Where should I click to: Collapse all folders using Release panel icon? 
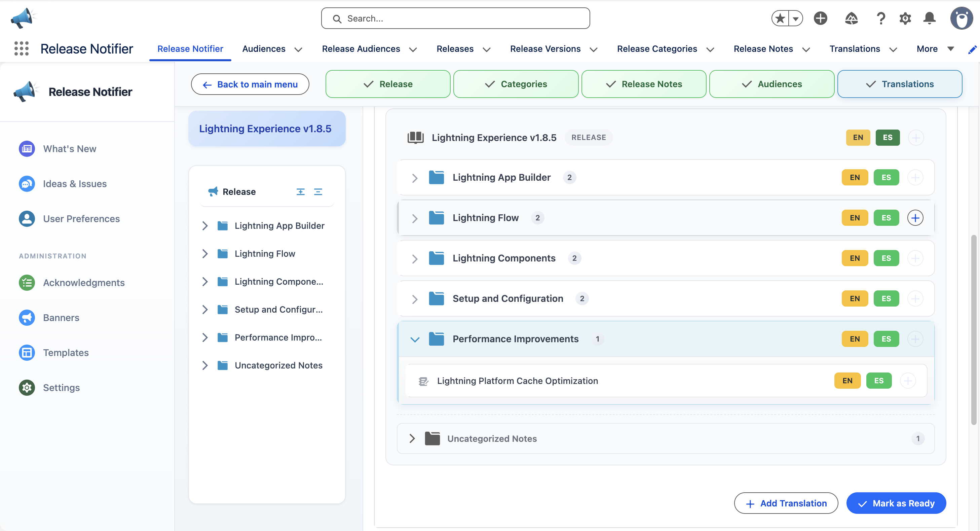pyautogui.click(x=318, y=191)
